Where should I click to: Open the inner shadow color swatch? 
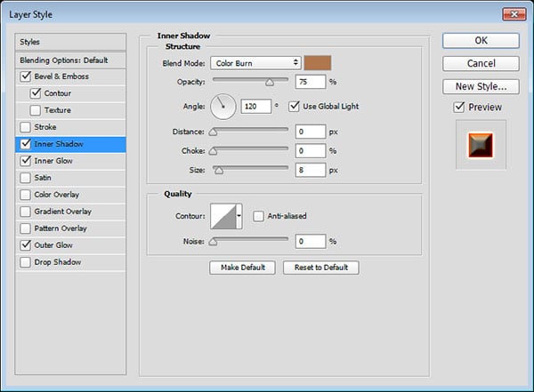(x=318, y=62)
